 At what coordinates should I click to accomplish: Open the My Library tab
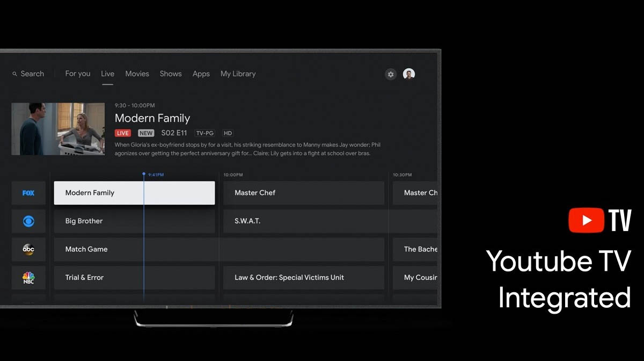[x=238, y=74]
